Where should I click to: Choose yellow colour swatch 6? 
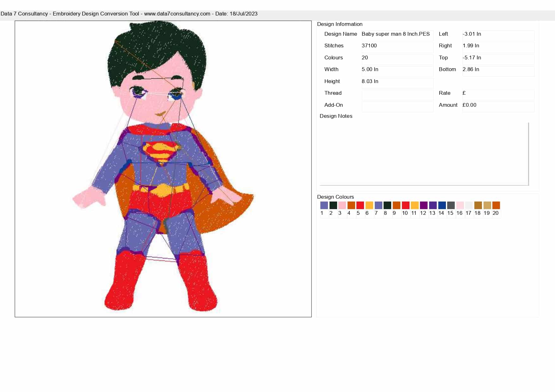coord(369,205)
